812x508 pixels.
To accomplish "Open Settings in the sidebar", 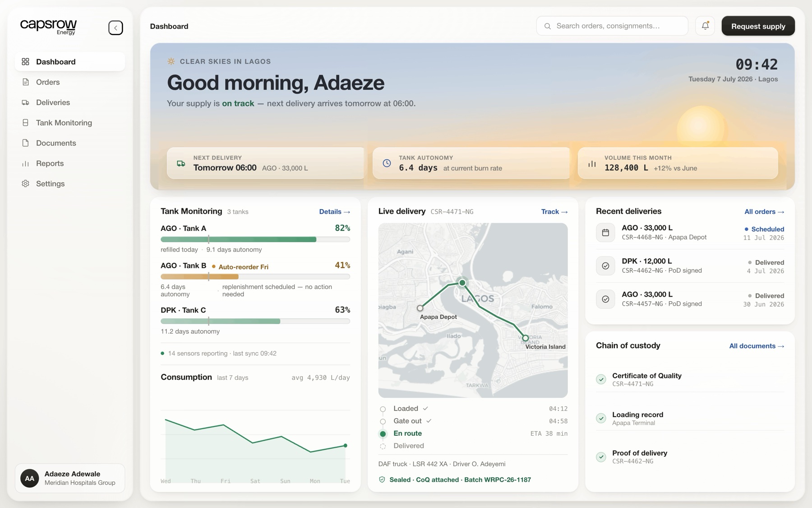I will tap(70, 183).
